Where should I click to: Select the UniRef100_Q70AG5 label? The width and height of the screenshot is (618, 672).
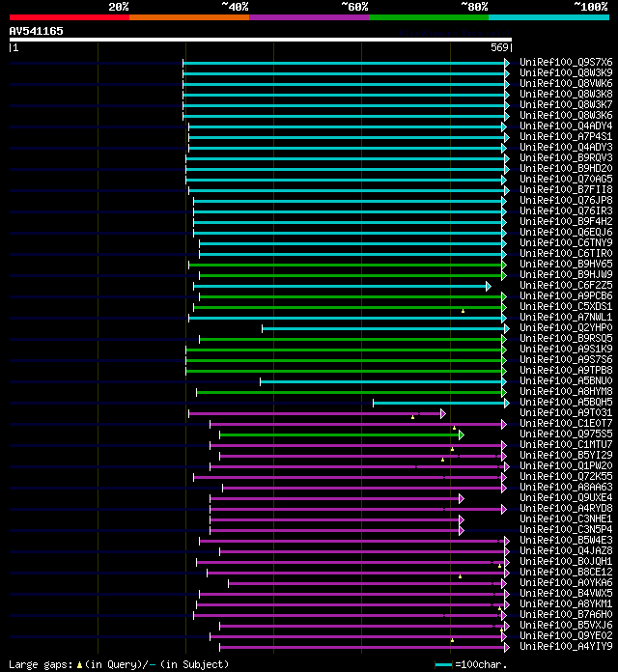coord(566,180)
